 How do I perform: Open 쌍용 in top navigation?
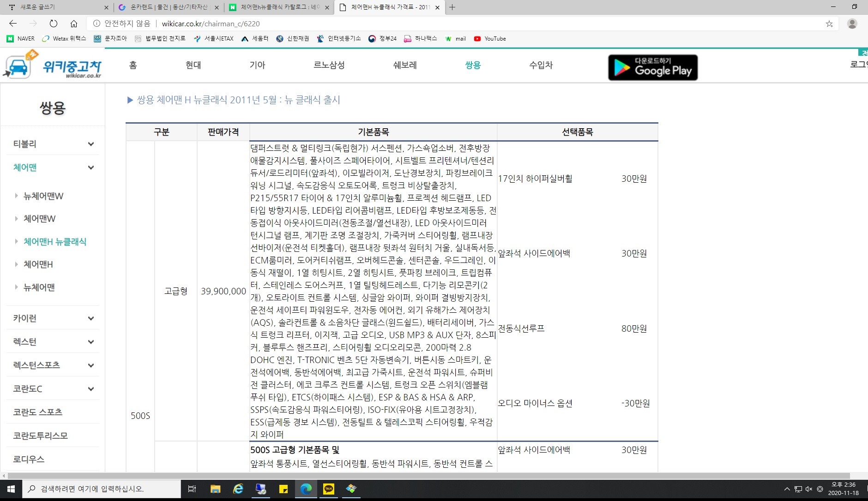point(473,65)
